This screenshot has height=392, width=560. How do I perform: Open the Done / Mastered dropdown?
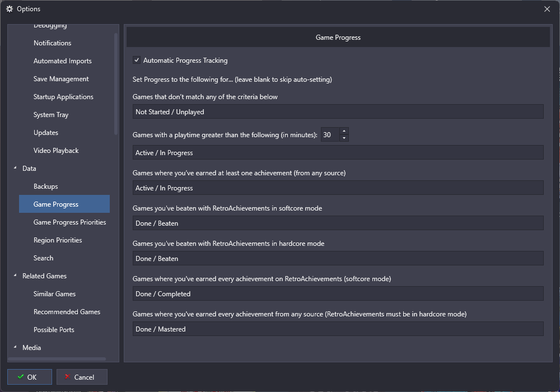tap(338, 329)
